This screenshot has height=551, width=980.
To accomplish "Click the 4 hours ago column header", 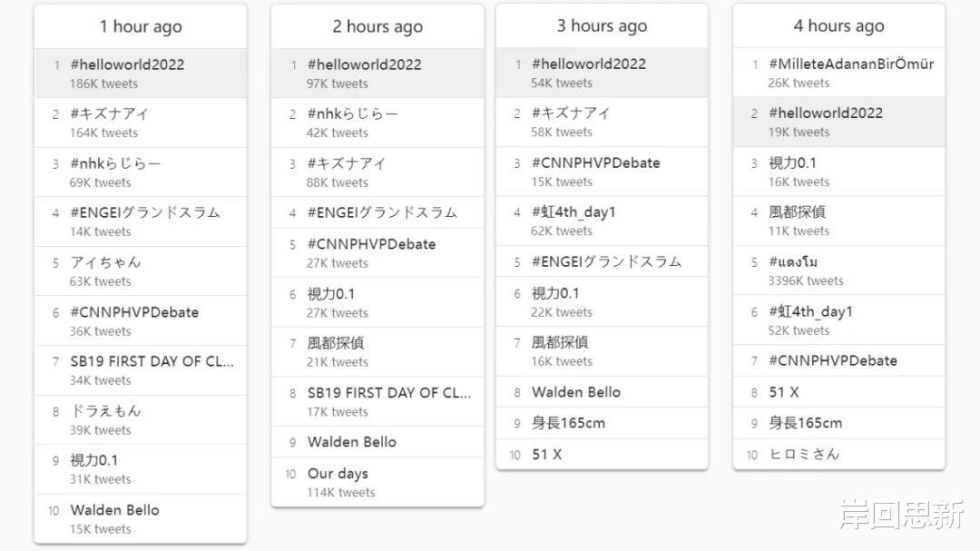I will (x=838, y=26).
